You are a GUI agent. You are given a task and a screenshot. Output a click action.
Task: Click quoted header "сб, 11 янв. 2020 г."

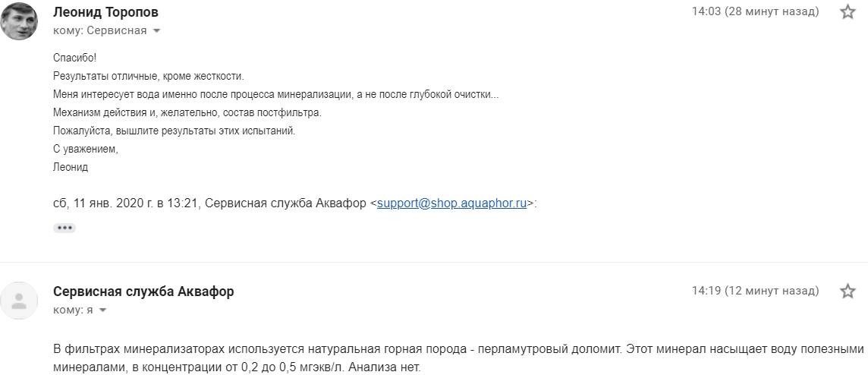pos(126,203)
